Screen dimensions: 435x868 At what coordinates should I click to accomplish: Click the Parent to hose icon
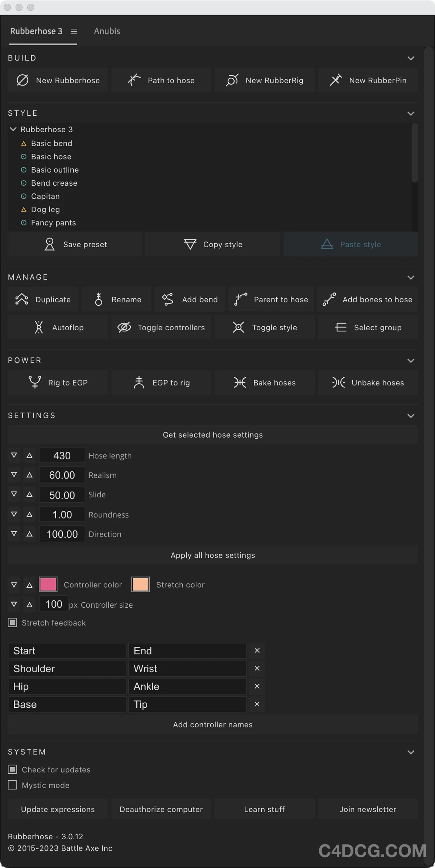coord(241,299)
